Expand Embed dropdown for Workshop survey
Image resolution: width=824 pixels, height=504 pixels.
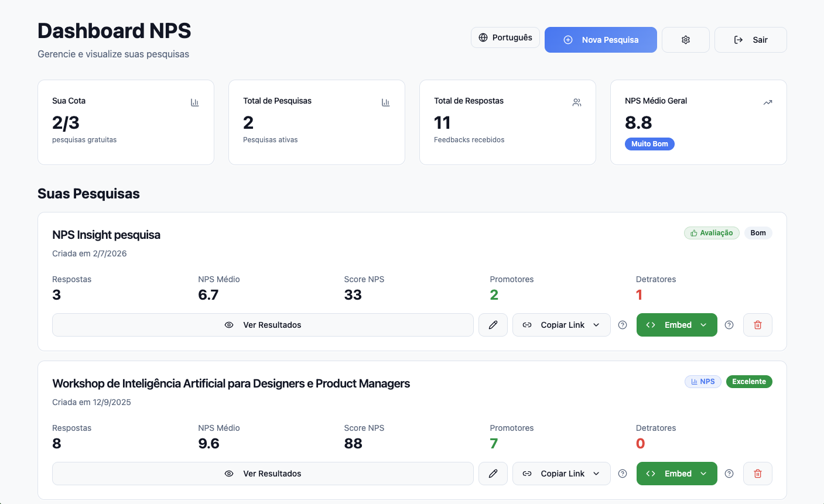tap(677, 474)
